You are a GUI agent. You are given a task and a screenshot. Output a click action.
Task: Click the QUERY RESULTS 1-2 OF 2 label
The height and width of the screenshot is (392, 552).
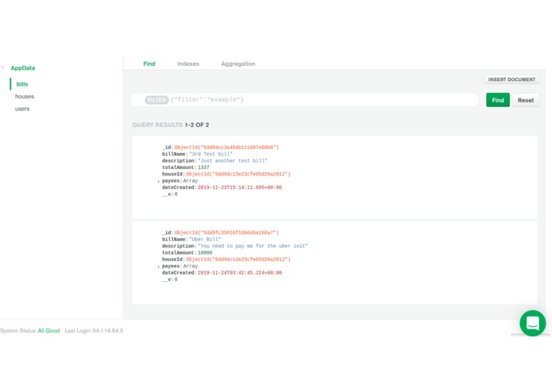coord(171,125)
